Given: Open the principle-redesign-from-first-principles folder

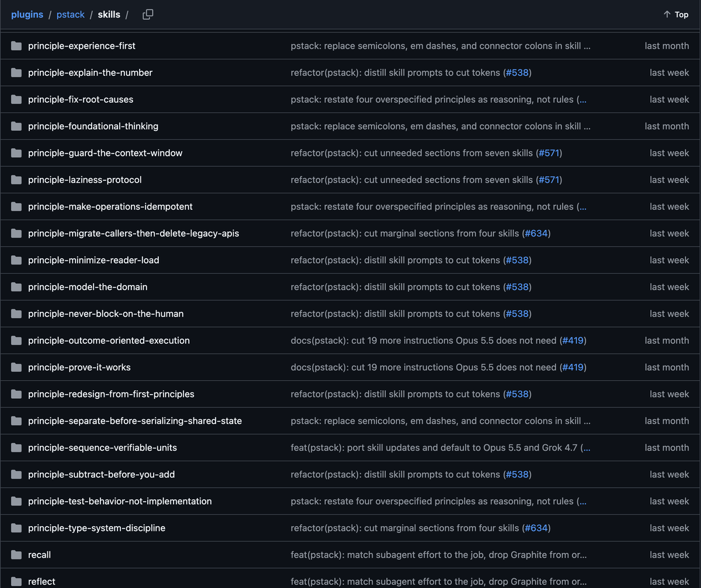Looking at the screenshot, I should click(x=111, y=394).
